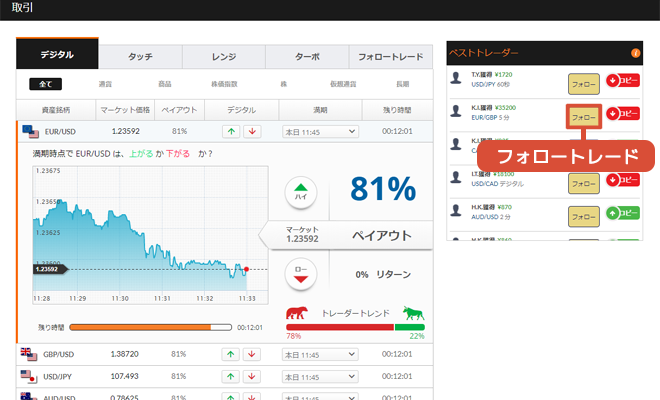
Task: Follow trader T.Y. with フォロー button
Action: tap(584, 84)
